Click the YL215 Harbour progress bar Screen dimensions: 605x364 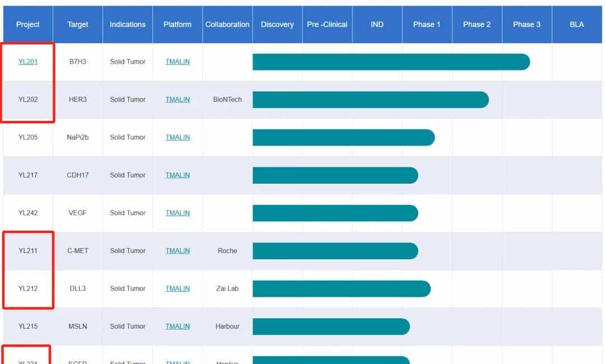click(331, 326)
